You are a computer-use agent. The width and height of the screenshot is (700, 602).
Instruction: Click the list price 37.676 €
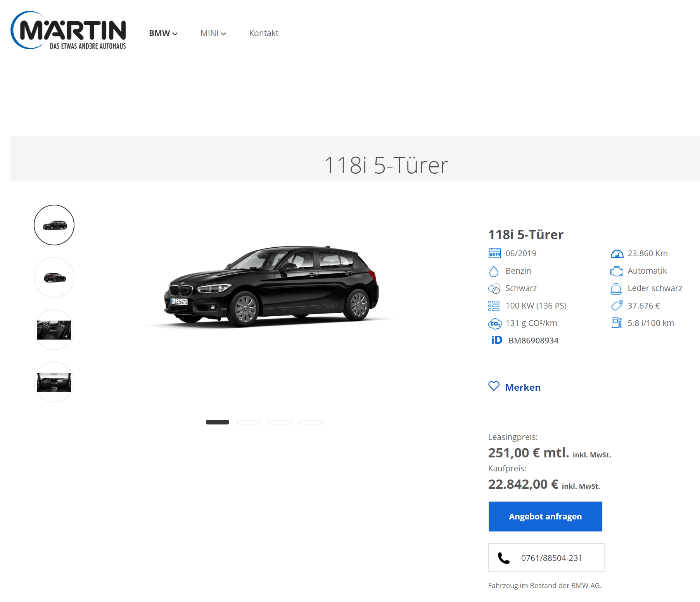644,306
